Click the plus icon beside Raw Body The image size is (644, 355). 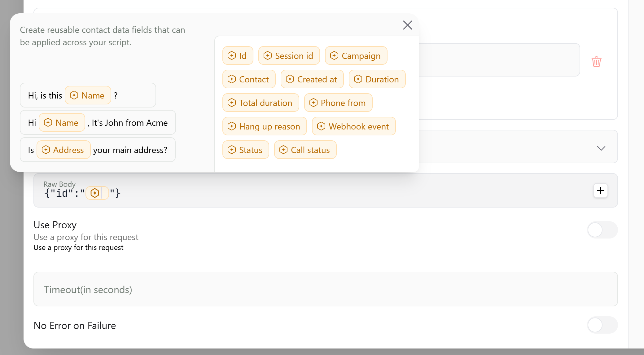coord(600,191)
